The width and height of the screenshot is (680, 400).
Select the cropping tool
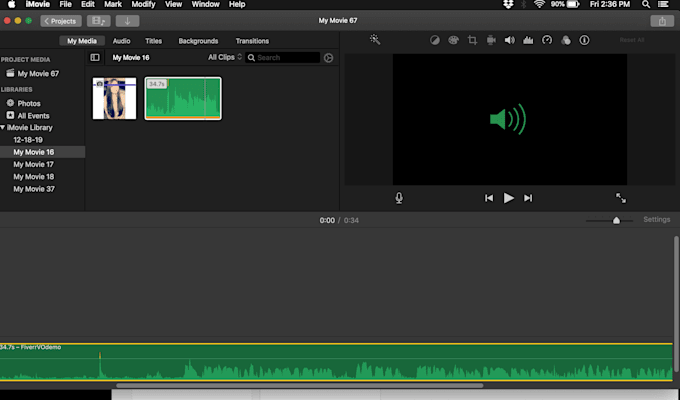[x=472, y=40]
